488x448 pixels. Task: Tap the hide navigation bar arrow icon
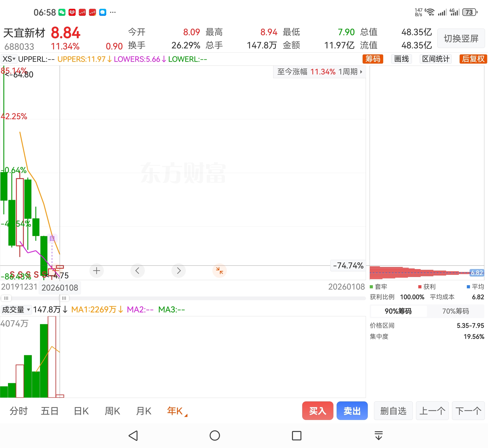pyautogui.click(x=378, y=436)
